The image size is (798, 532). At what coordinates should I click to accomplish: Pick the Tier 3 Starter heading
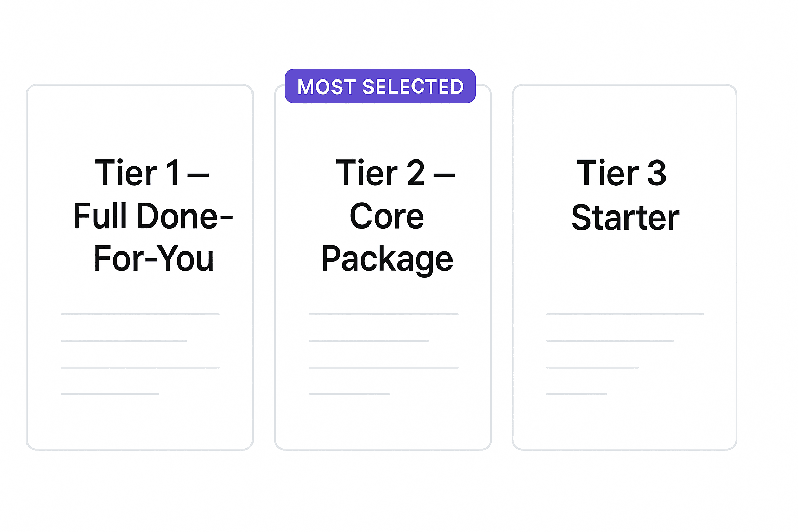tap(624, 195)
